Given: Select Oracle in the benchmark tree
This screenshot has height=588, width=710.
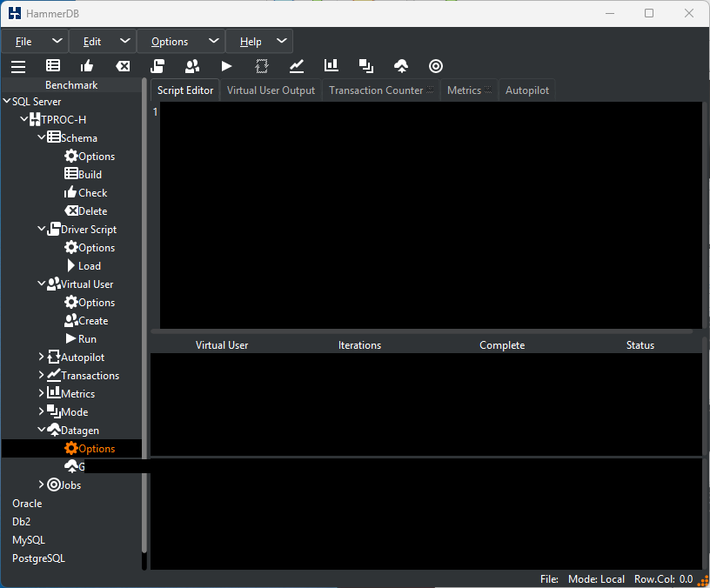Looking at the screenshot, I should (x=27, y=504).
